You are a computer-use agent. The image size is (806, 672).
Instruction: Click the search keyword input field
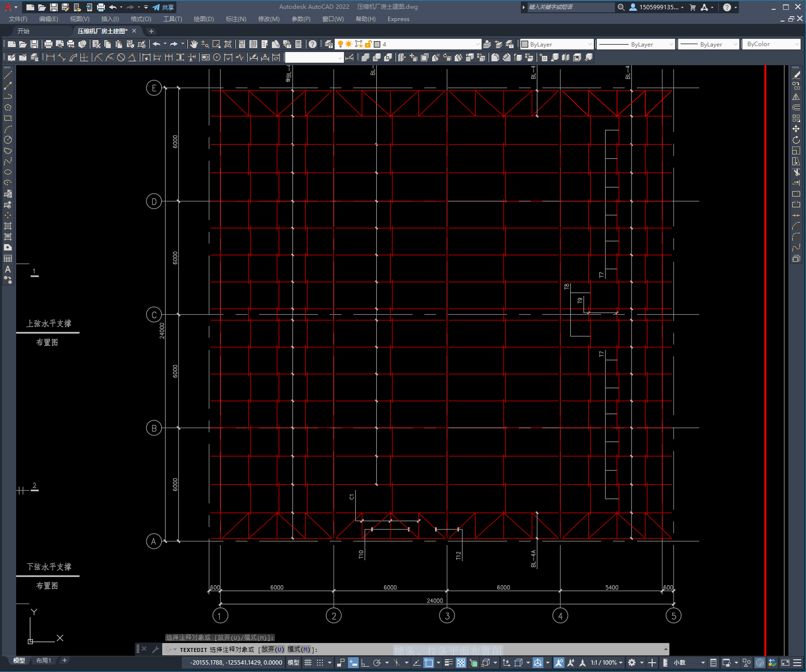[571, 7]
